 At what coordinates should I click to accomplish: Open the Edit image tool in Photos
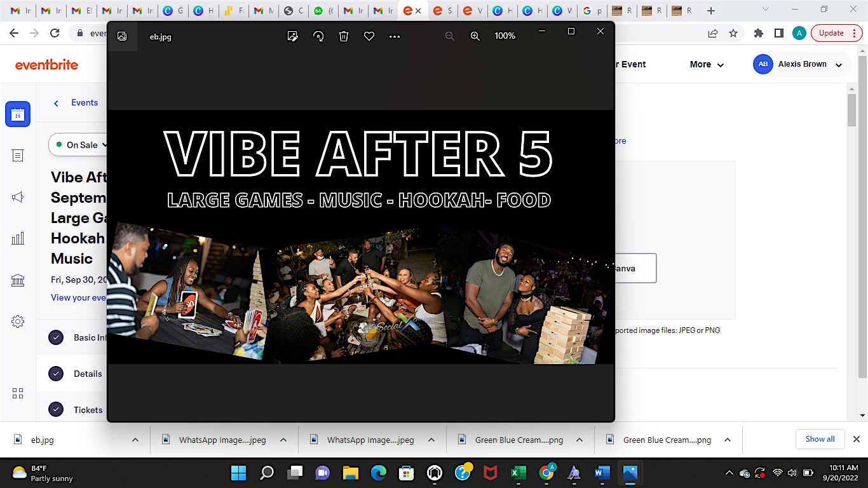(x=292, y=36)
